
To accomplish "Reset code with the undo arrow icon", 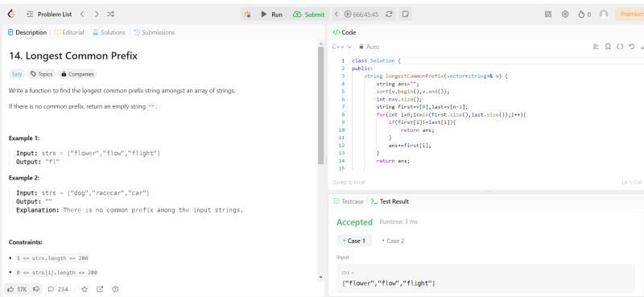I will [632, 47].
